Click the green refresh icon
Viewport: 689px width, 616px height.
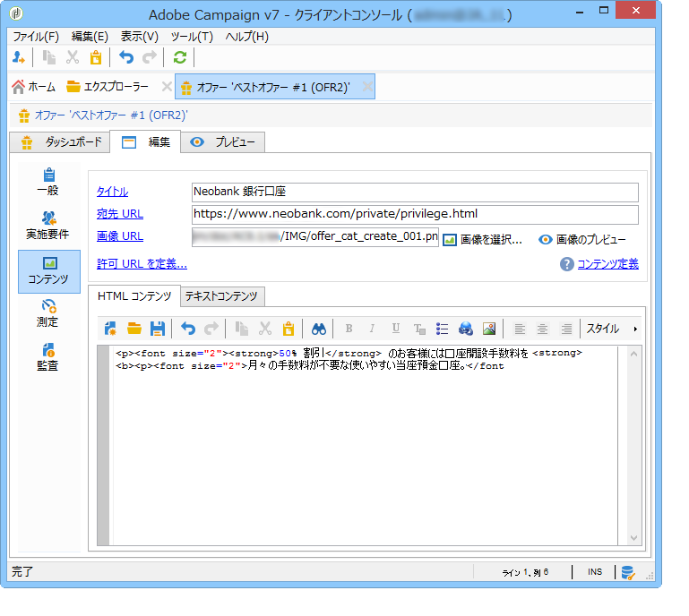[x=180, y=57]
